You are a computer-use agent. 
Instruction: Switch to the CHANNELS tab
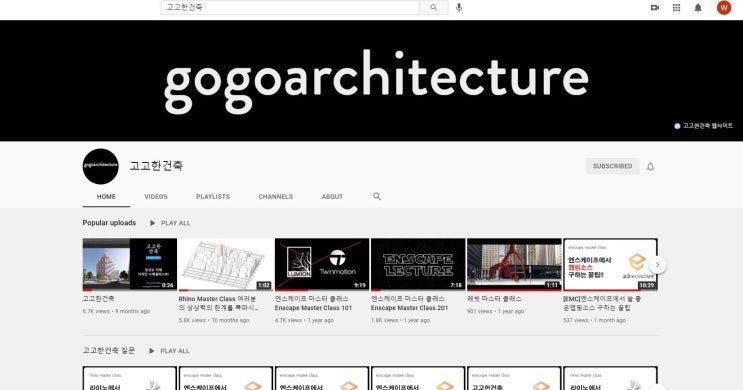275,197
